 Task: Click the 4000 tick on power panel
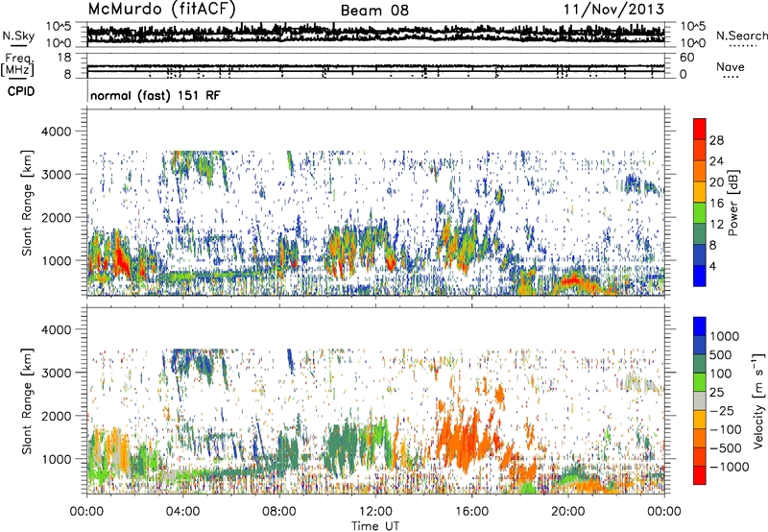(x=59, y=132)
